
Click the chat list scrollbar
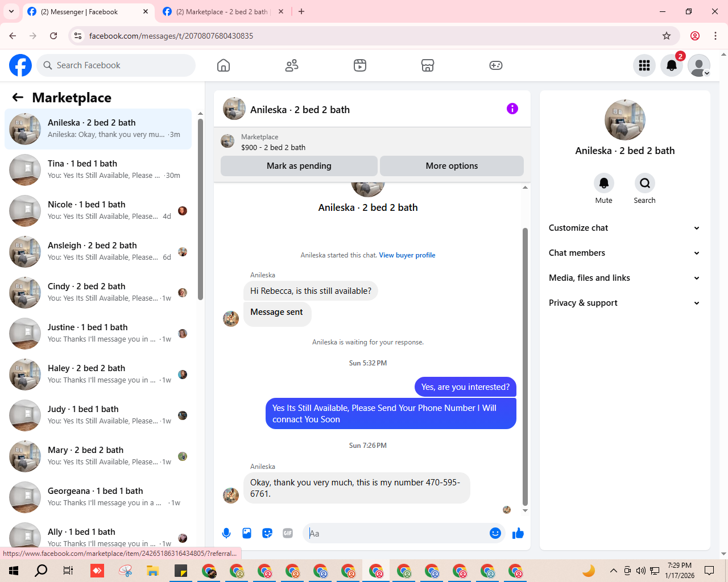[200, 209]
